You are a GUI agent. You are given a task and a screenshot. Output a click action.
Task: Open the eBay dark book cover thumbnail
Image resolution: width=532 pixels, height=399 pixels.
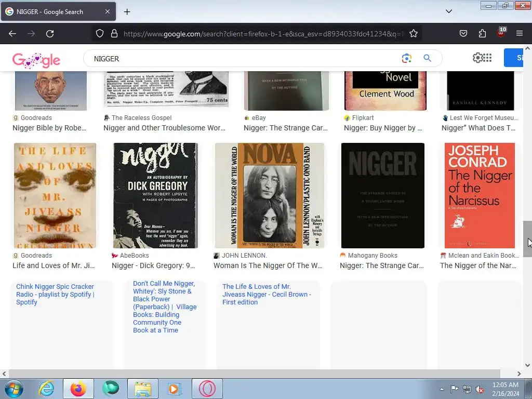pyautogui.click(x=286, y=90)
